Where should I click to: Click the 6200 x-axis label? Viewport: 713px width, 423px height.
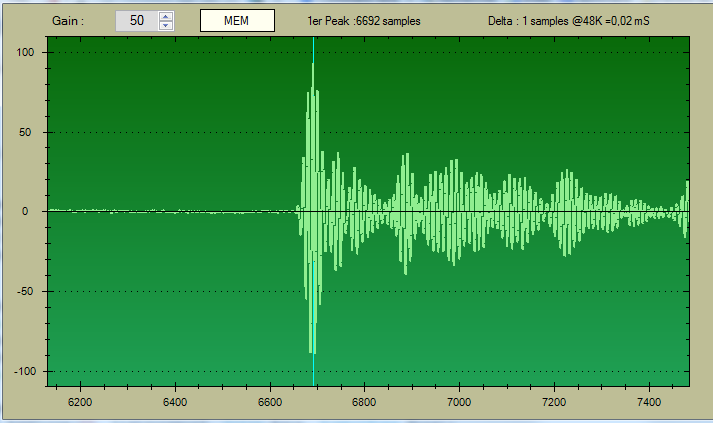pyautogui.click(x=80, y=402)
